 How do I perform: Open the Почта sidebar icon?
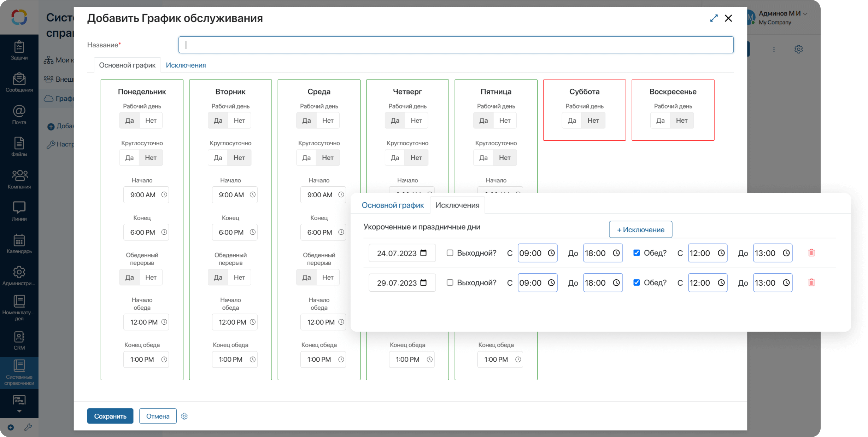coord(19,115)
